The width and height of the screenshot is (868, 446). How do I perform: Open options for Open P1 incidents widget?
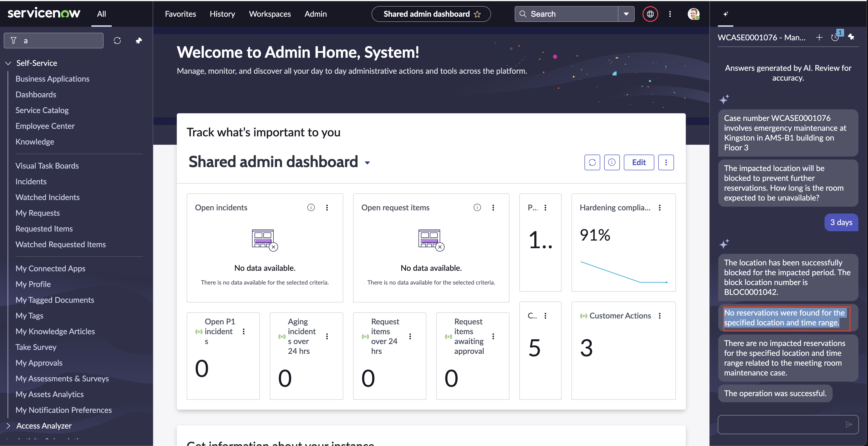(244, 331)
